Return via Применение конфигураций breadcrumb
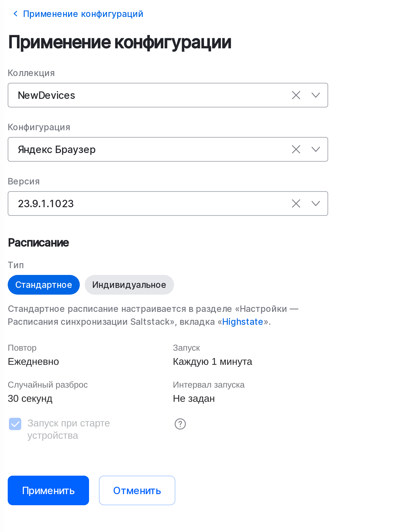The height and width of the screenshot is (532, 399). click(x=83, y=14)
